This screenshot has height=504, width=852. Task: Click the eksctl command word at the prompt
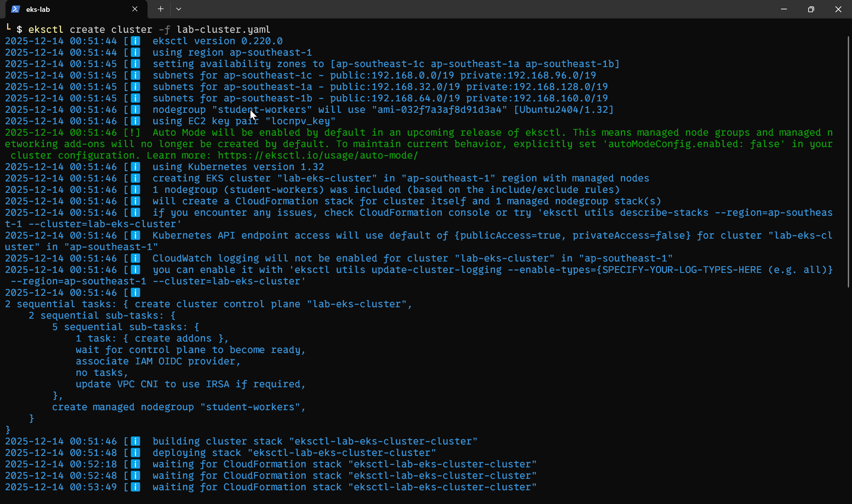[x=46, y=30]
